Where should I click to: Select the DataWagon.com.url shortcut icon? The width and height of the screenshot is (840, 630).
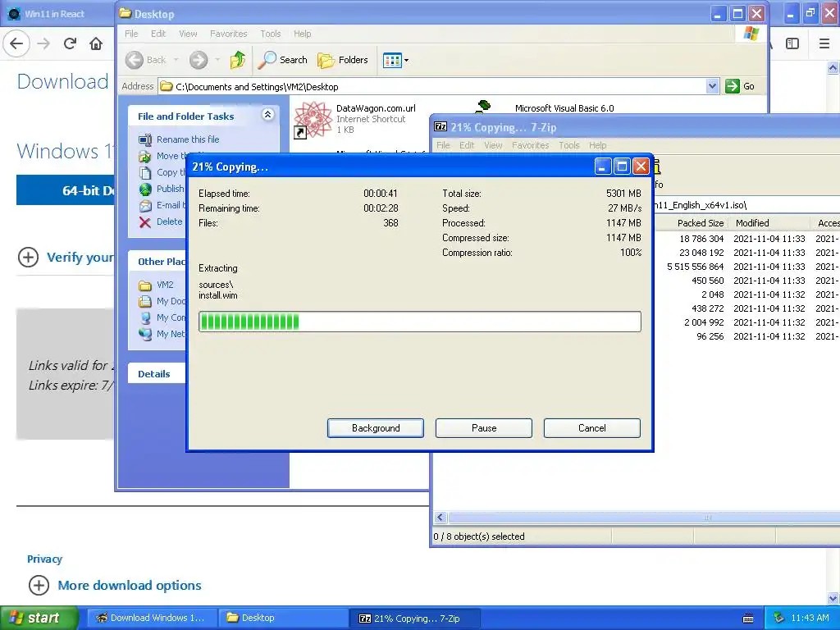click(313, 120)
